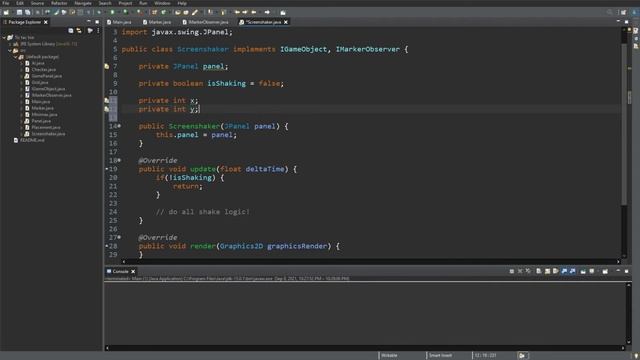
Task: Switch to the Main.java editor tab
Action: (120, 22)
